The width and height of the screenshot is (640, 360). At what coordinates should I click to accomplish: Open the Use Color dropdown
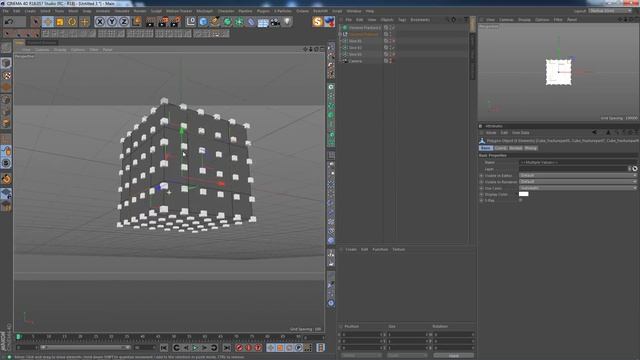click(x=578, y=188)
